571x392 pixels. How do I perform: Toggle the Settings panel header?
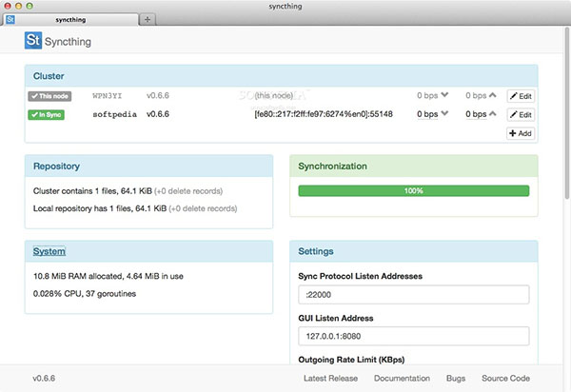pyautogui.click(x=315, y=251)
